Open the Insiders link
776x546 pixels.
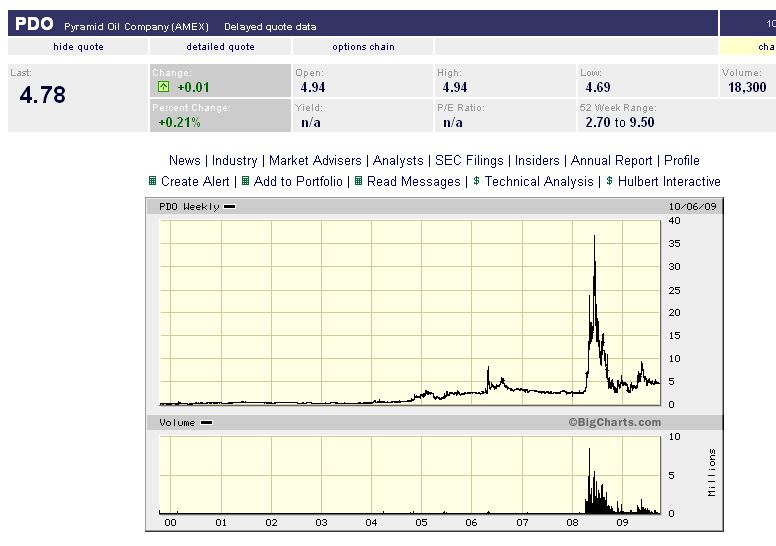coord(537,160)
